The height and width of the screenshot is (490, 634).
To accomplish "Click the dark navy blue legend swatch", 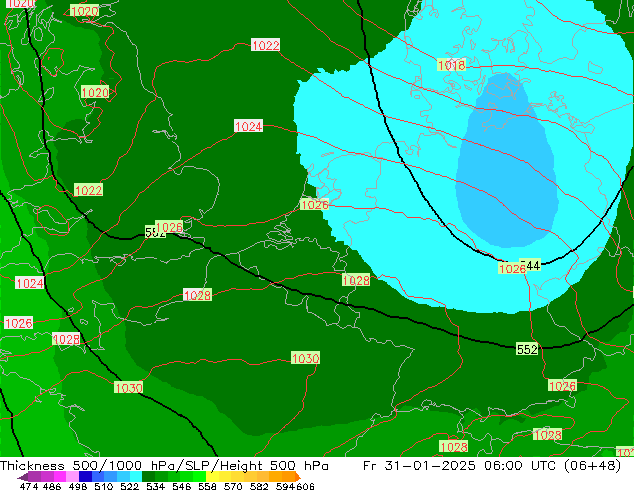I will tap(85, 477).
